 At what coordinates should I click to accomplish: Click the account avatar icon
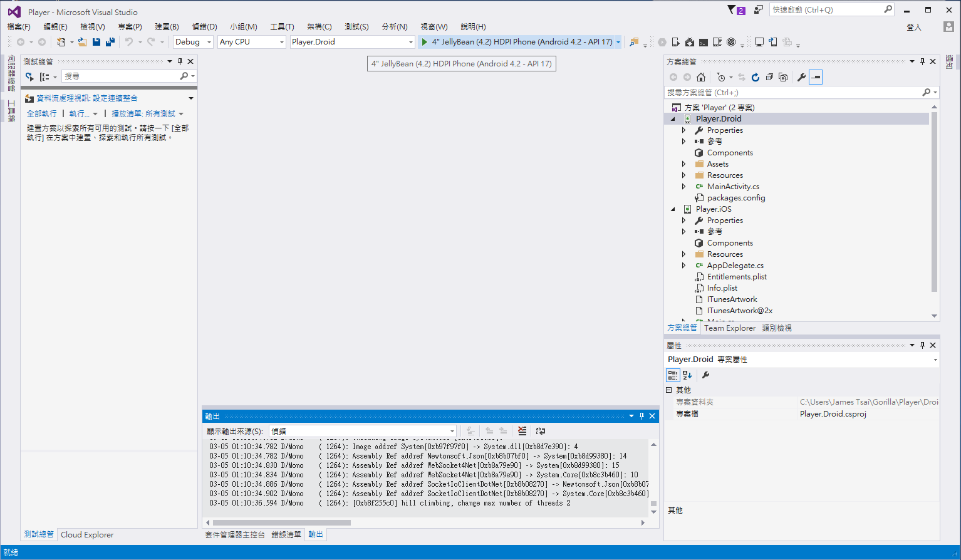click(948, 27)
